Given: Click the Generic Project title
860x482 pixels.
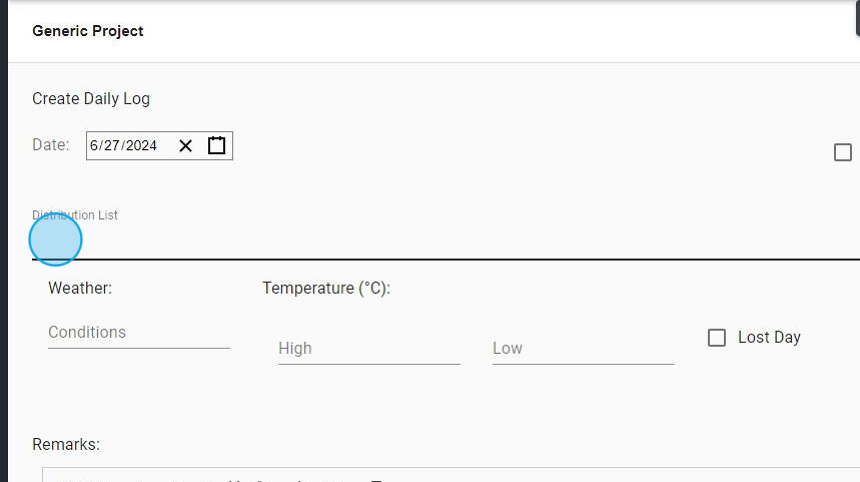Looking at the screenshot, I should [88, 31].
